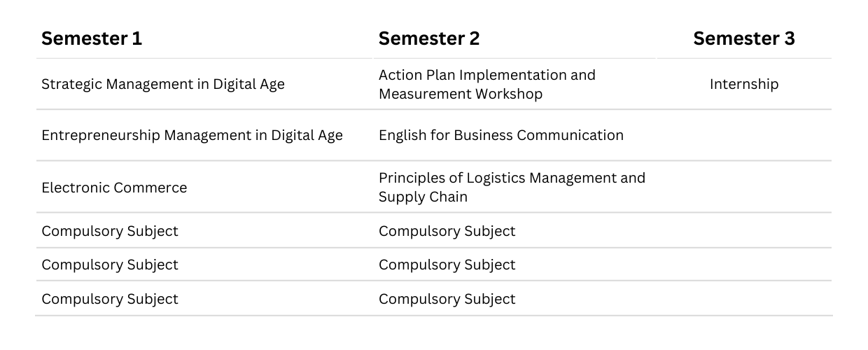Image resolution: width=868 pixels, height=350 pixels.
Task: Select second Compulsory Subject in Semester 1
Action: point(110,265)
